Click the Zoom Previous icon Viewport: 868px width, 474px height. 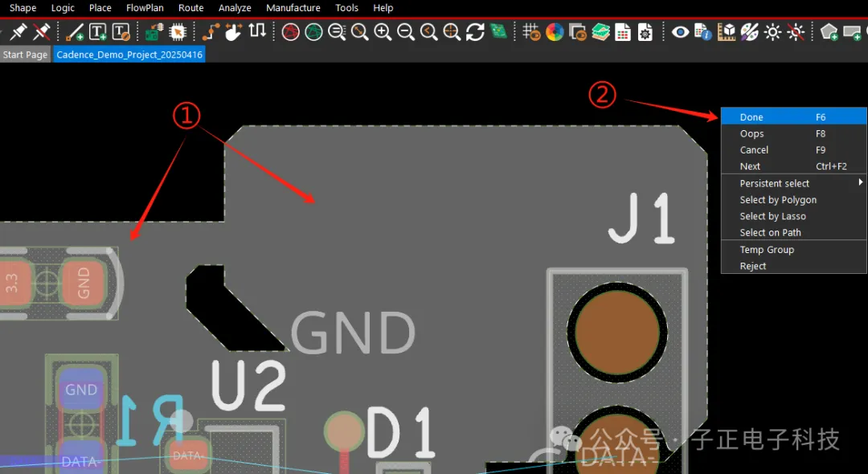[x=428, y=32]
